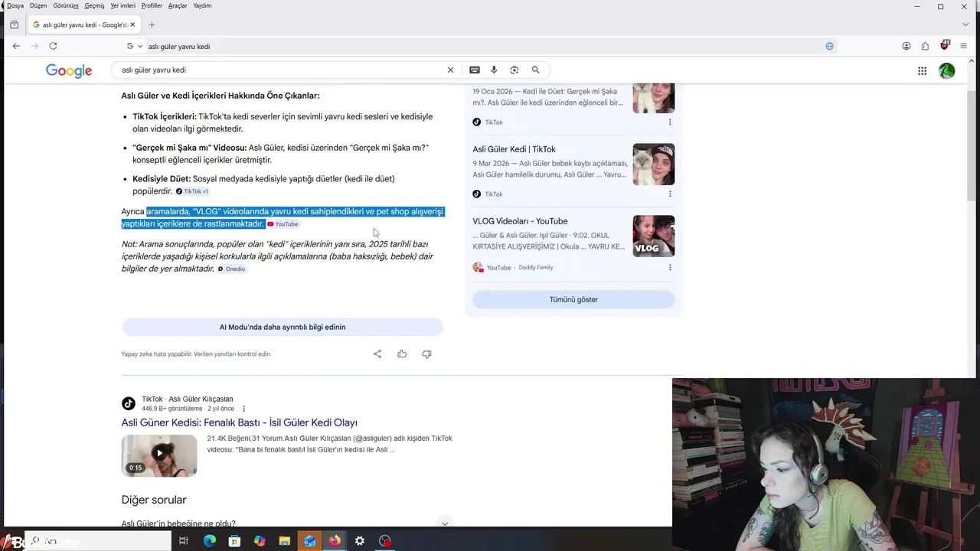Viewport: 980px width, 551px height.
Task: Go to Google homepage via logo
Action: click(69, 70)
